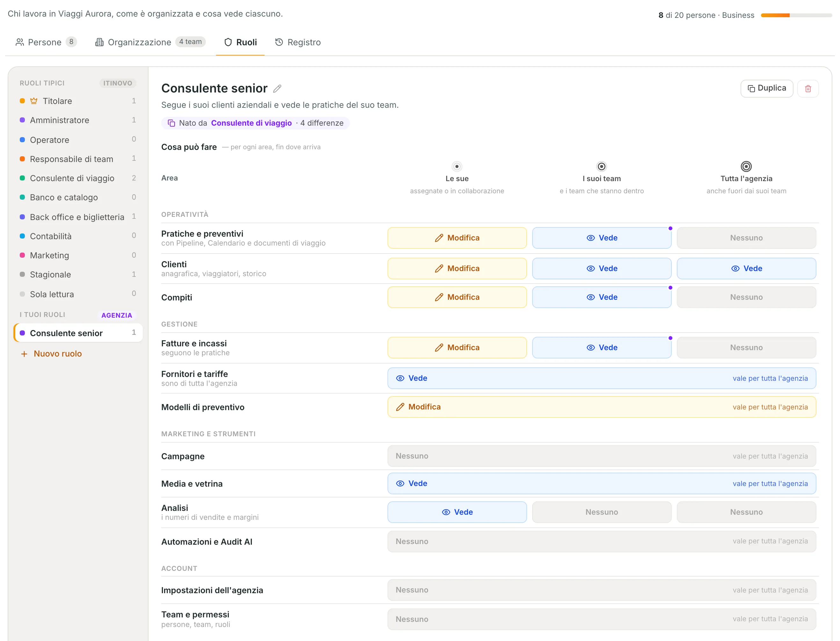Screen dimensions: 840x641
Task: Select Back office e biglietteria role
Action: (x=78, y=217)
